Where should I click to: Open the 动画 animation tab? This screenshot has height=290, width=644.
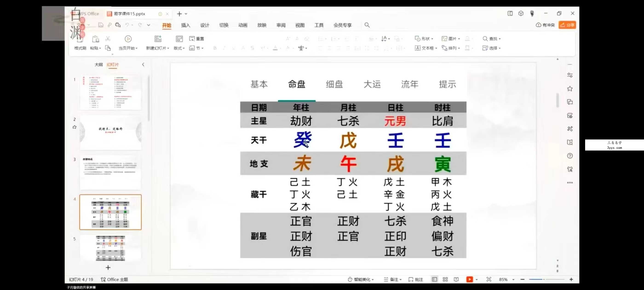pyautogui.click(x=243, y=25)
